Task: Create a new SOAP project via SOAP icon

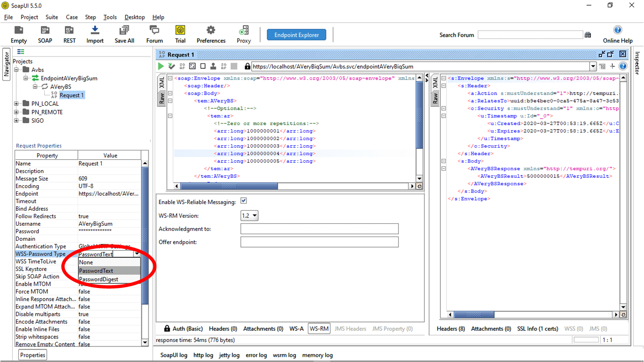Action: click(45, 34)
